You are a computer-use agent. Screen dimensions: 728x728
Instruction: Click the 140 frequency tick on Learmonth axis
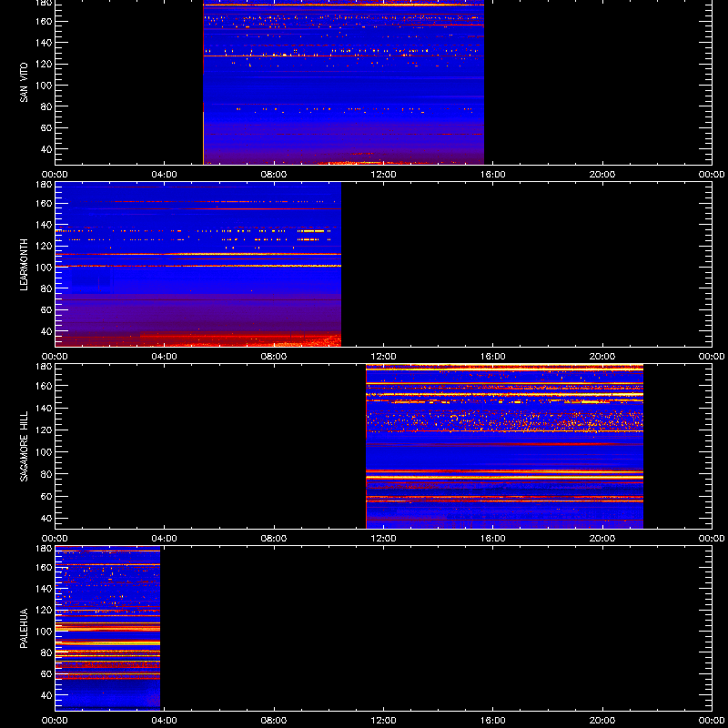[x=44, y=225]
